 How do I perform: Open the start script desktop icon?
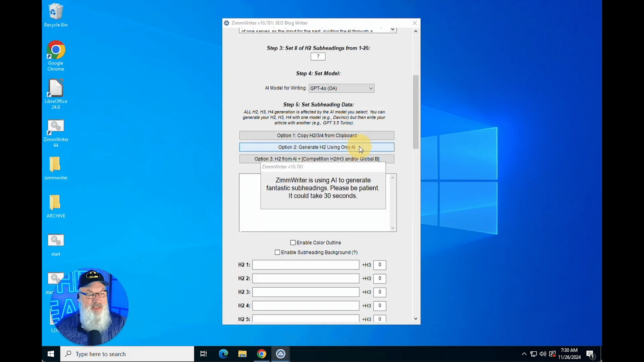[x=56, y=245]
